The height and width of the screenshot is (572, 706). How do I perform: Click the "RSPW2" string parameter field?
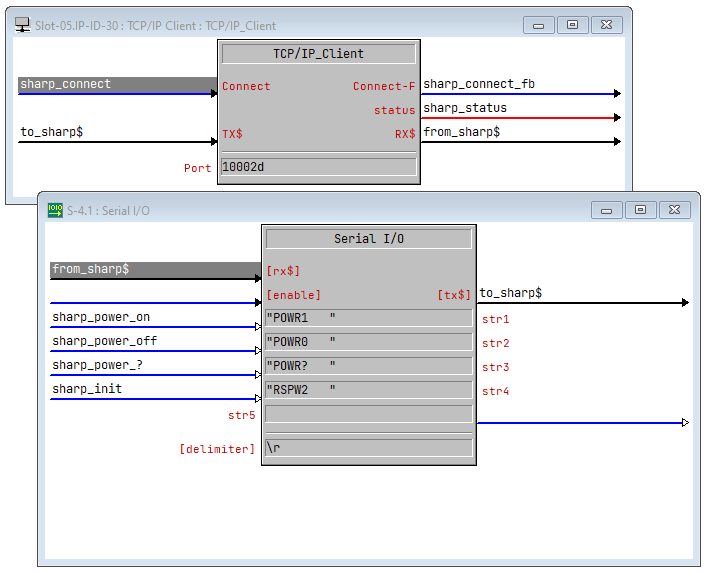(368, 390)
